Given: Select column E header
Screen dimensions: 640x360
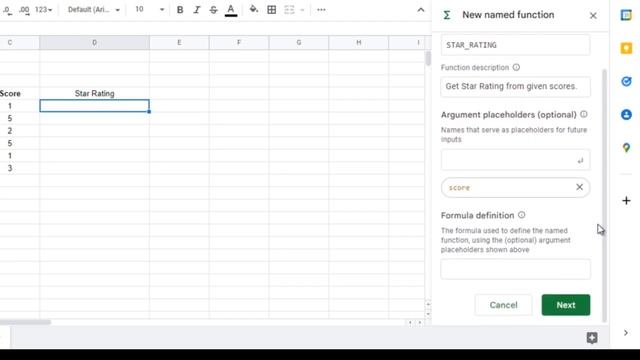Looking at the screenshot, I should pyautogui.click(x=179, y=42).
